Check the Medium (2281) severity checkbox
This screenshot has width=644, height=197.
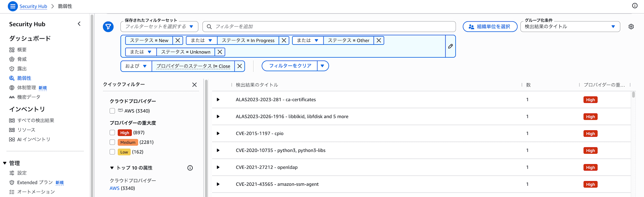point(112,142)
